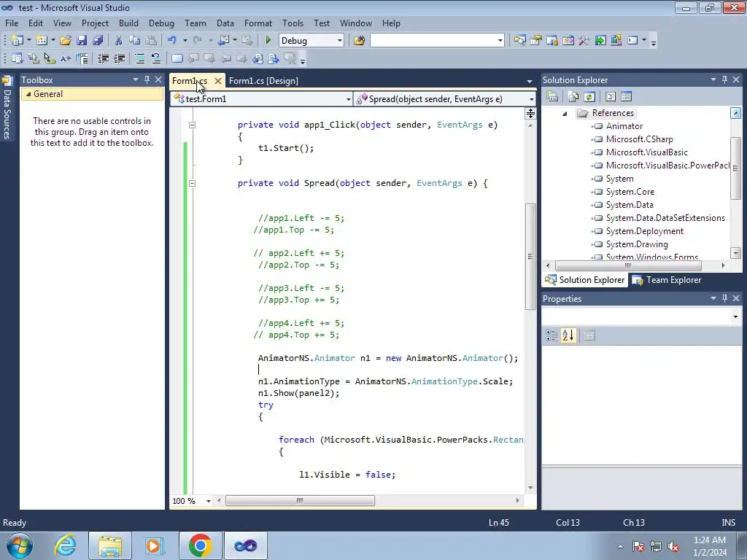The image size is (747, 560).
Task: Click the Properties icon in Solution Explorer toolbar
Action: click(x=552, y=97)
